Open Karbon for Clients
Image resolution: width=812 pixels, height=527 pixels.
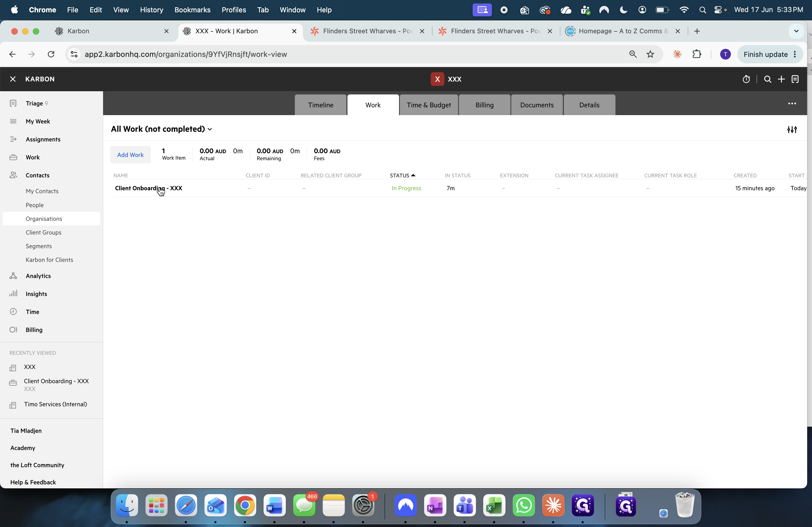coord(49,260)
